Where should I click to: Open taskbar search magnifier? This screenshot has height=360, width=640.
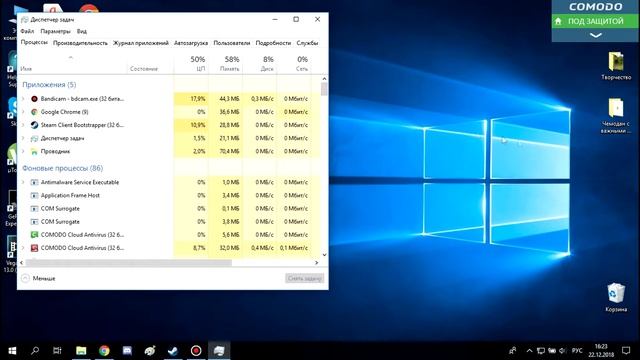tap(35, 351)
